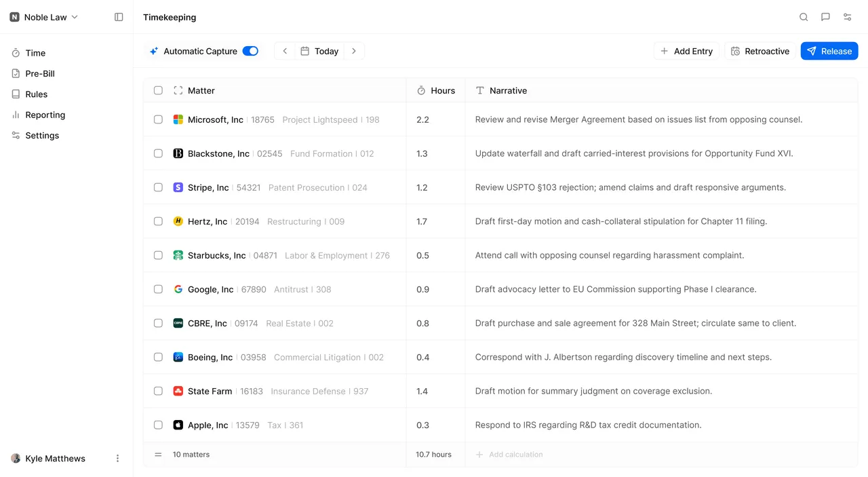Viewport: 868px width, 477px height.
Task: Click the search magnifier icon
Action: (x=804, y=17)
